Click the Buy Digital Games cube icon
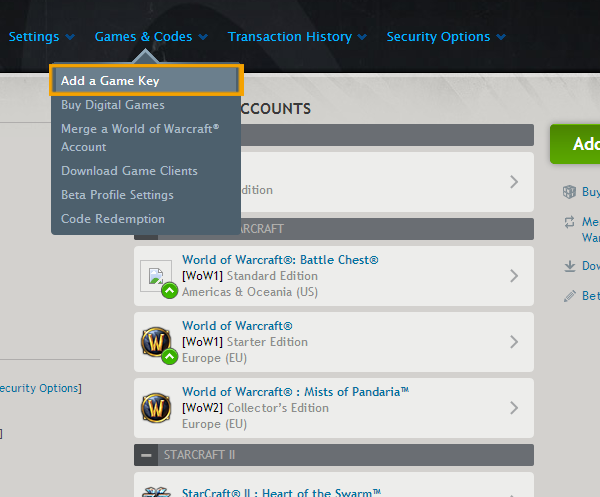This screenshot has height=497, width=600. pos(569,192)
